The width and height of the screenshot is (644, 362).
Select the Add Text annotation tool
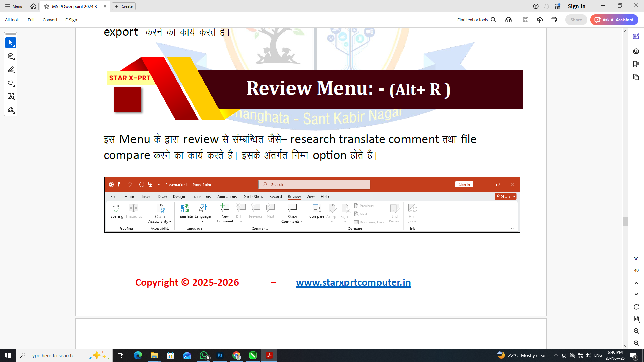tap(11, 97)
